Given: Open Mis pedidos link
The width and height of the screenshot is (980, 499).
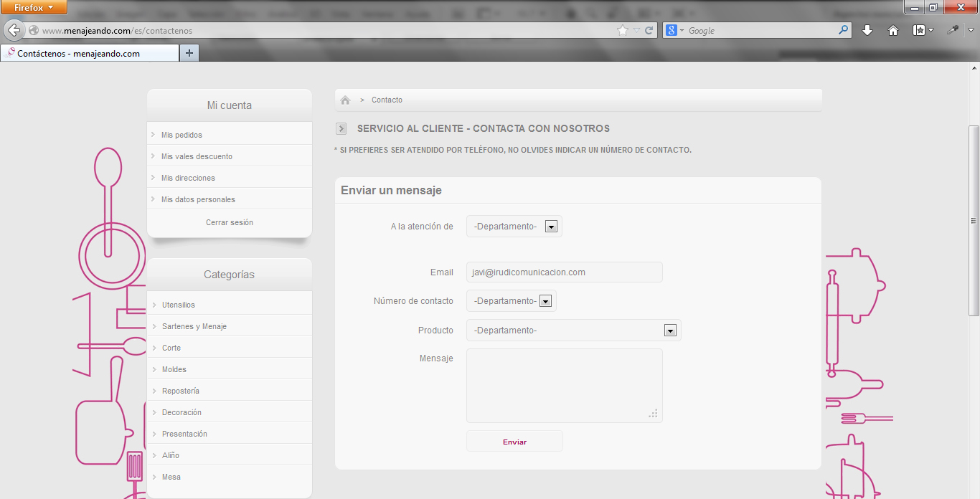Looking at the screenshot, I should 182,135.
